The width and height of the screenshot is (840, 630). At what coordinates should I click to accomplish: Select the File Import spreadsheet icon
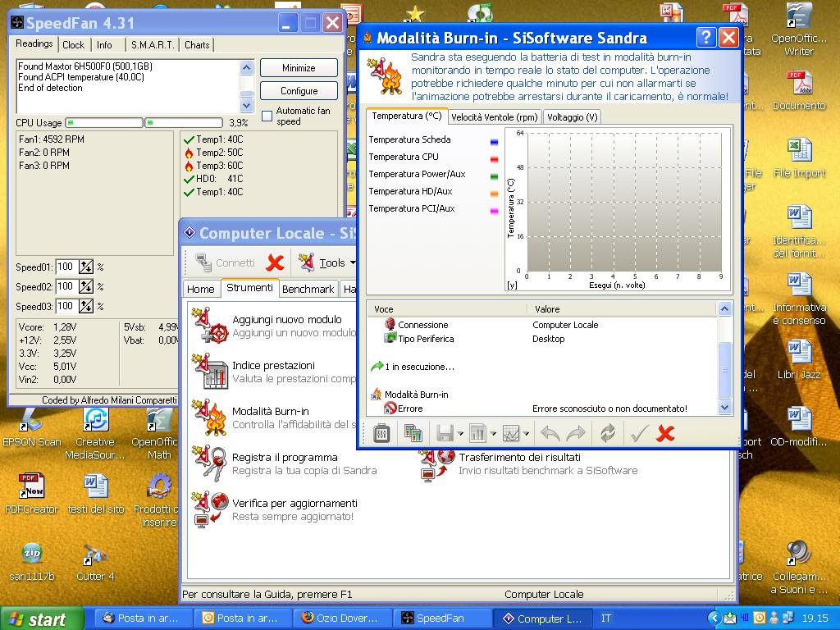[x=799, y=158]
